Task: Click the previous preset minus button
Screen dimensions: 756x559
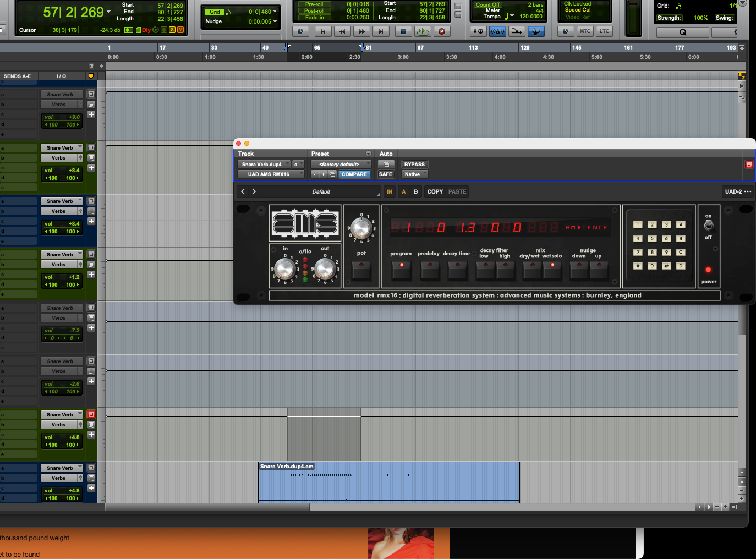Action: [x=314, y=174]
